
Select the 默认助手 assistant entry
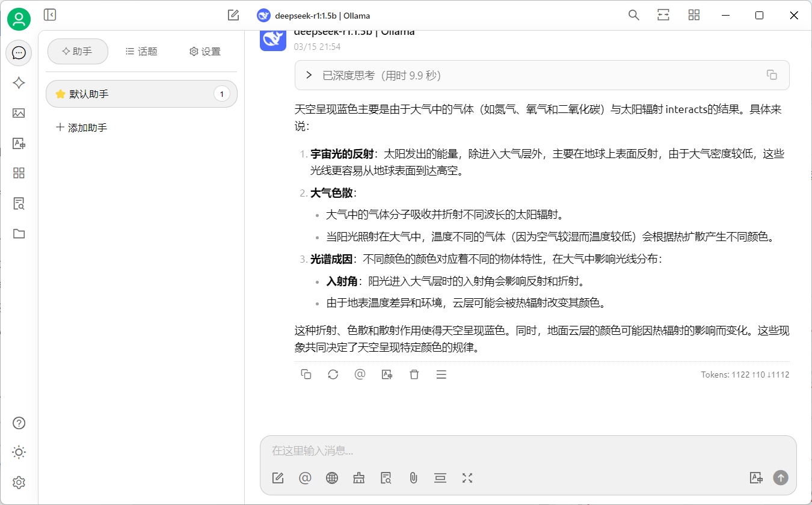coord(141,94)
